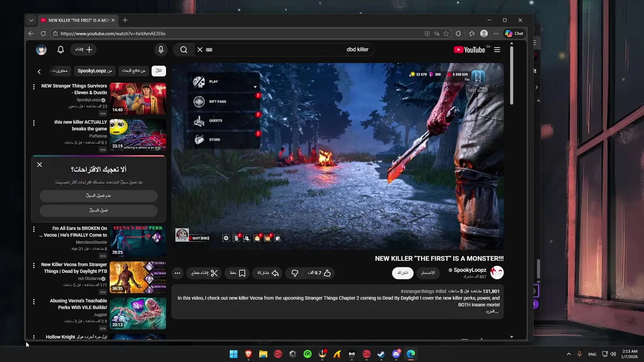
Task: Clear the search box with X icon
Action: coord(200,49)
